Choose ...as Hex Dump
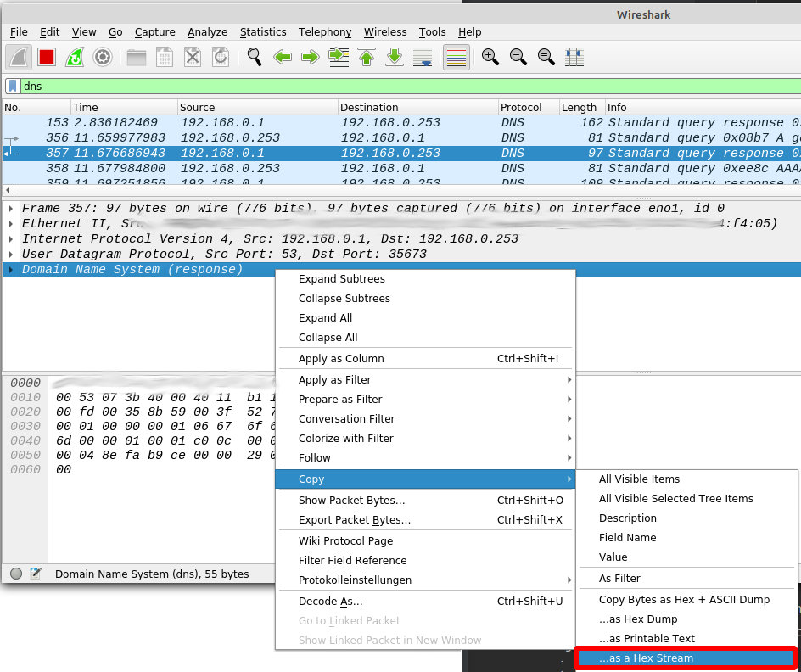The image size is (801, 672). (687, 619)
